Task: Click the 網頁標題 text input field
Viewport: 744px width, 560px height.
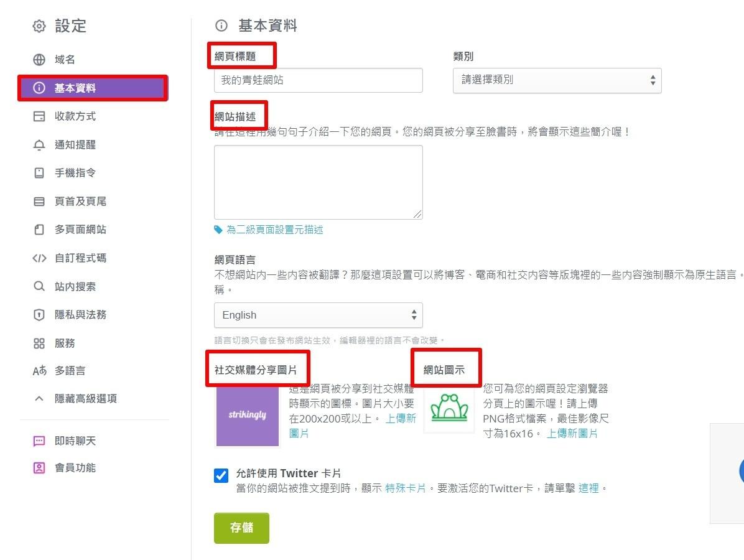Action: 318,80
